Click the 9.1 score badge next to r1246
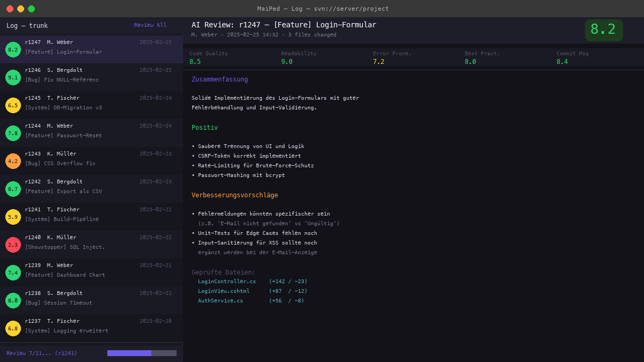Image resolution: width=644 pixels, height=362 pixels. point(13,77)
